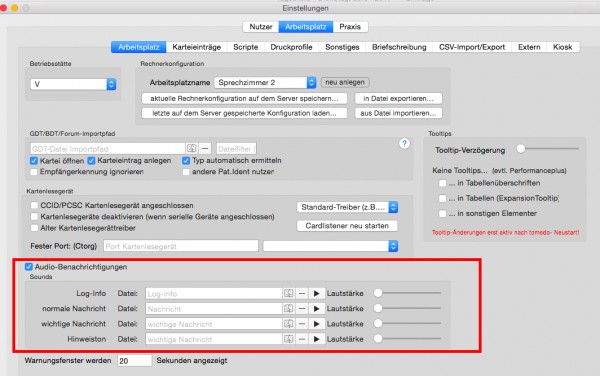Load letzte auf dem Server gespeicherte Konfiguration
Viewport: 600px width, 376px height.
245,113
